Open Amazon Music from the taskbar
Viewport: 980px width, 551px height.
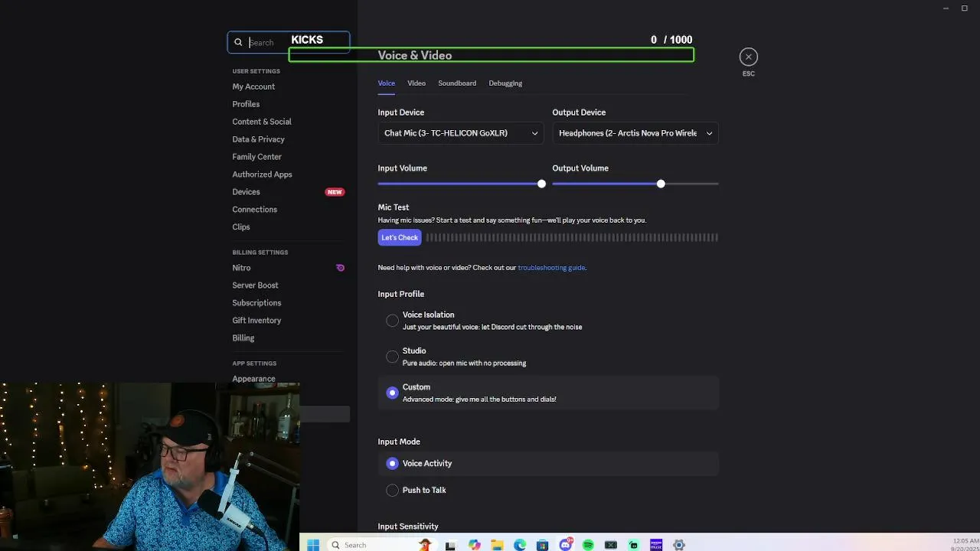pos(656,545)
